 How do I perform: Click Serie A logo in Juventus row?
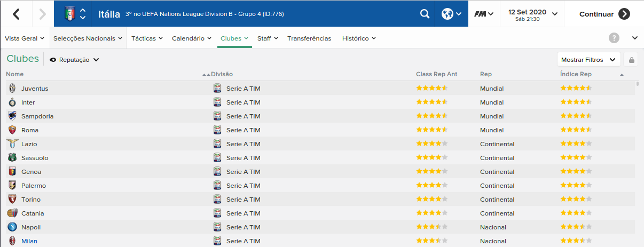[x=217, y=88]
